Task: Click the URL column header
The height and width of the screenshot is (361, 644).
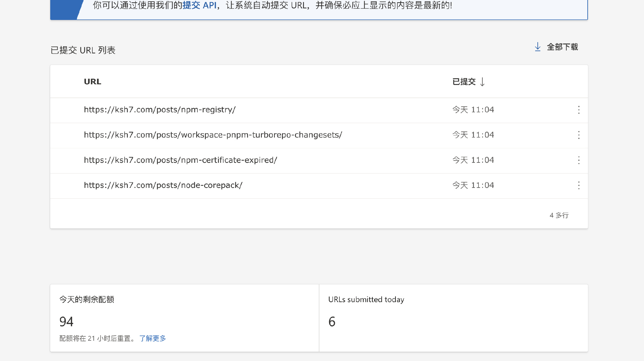Action: click(x=92, y=82)
